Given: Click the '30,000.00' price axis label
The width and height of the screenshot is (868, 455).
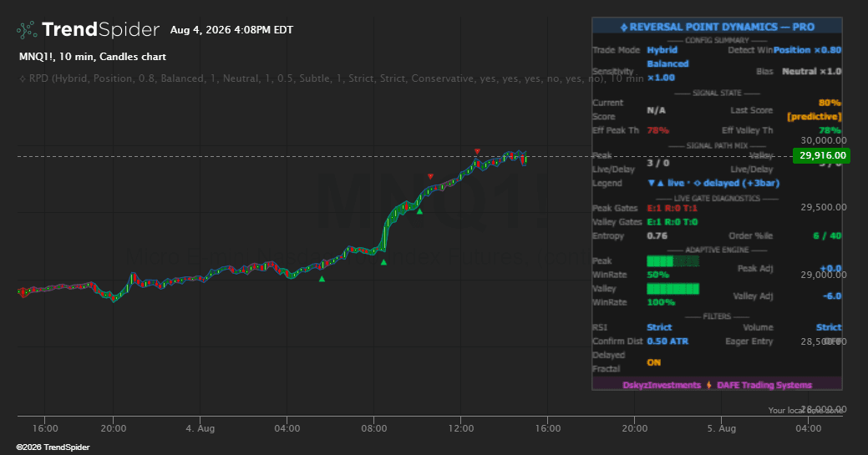Looking at the screenshot, I should click(x=823, y=140).
